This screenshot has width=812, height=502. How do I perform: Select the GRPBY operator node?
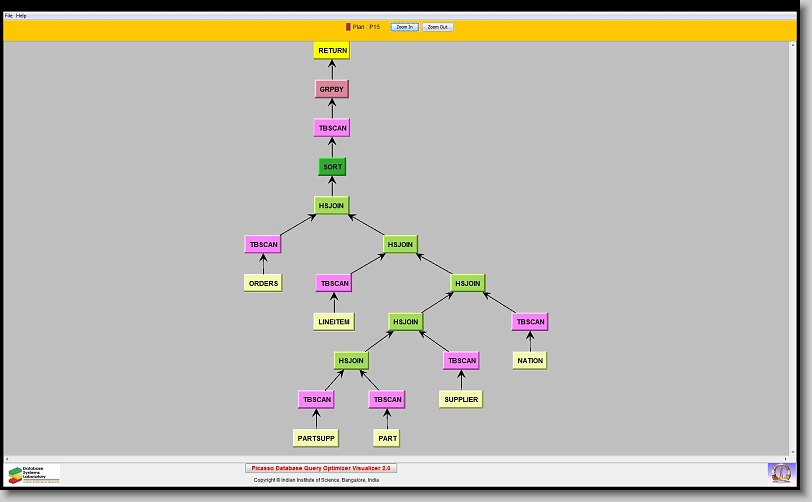[x=332, y=89]
